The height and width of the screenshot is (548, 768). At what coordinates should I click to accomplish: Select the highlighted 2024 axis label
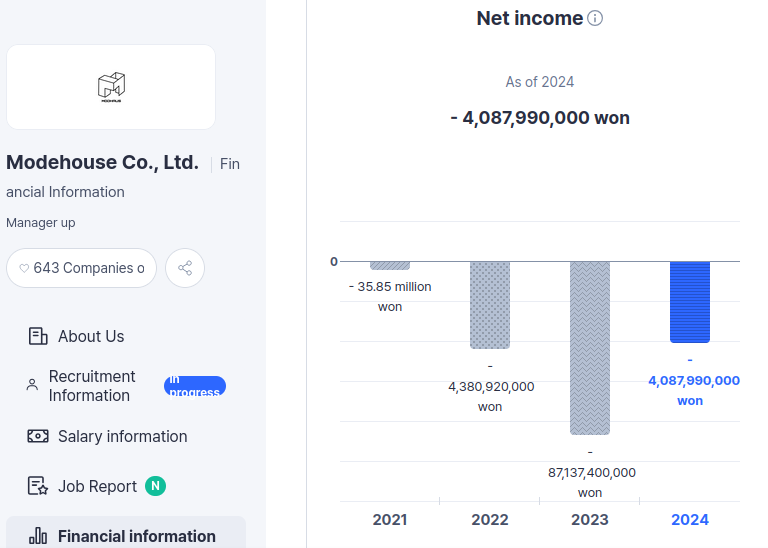690,520
